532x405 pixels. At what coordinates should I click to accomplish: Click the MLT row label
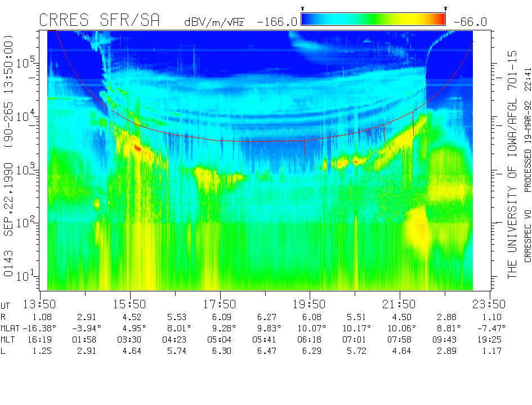10,339
